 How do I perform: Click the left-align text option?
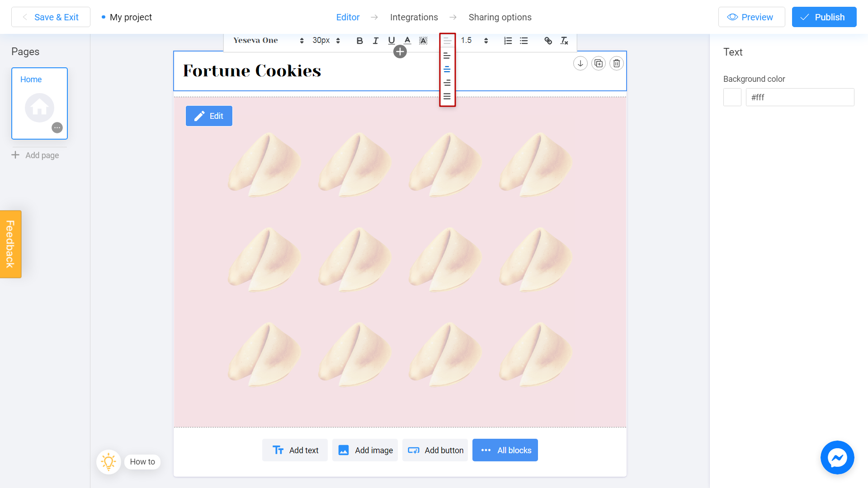pyautogui.click(x=447, y=56)
